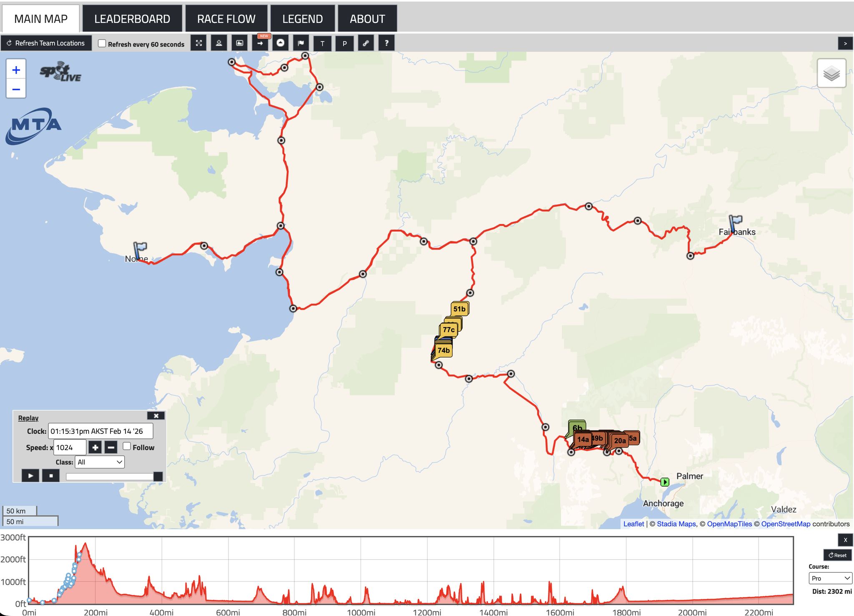854x616 pixels.
Task: Click the chain link toolbar icon
Action: coord(366,43)
